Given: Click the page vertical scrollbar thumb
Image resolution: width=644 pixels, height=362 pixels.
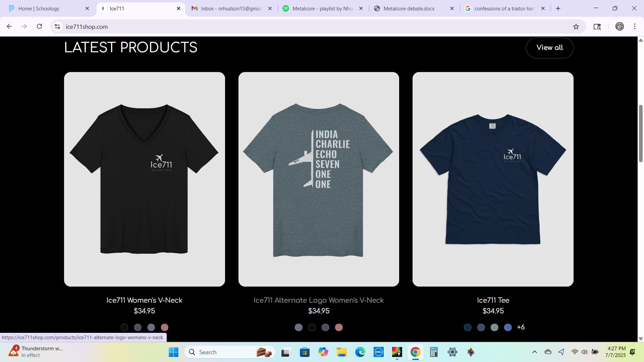Looking at the screenshot, I should pyautogui.click(x=641, y=133).
